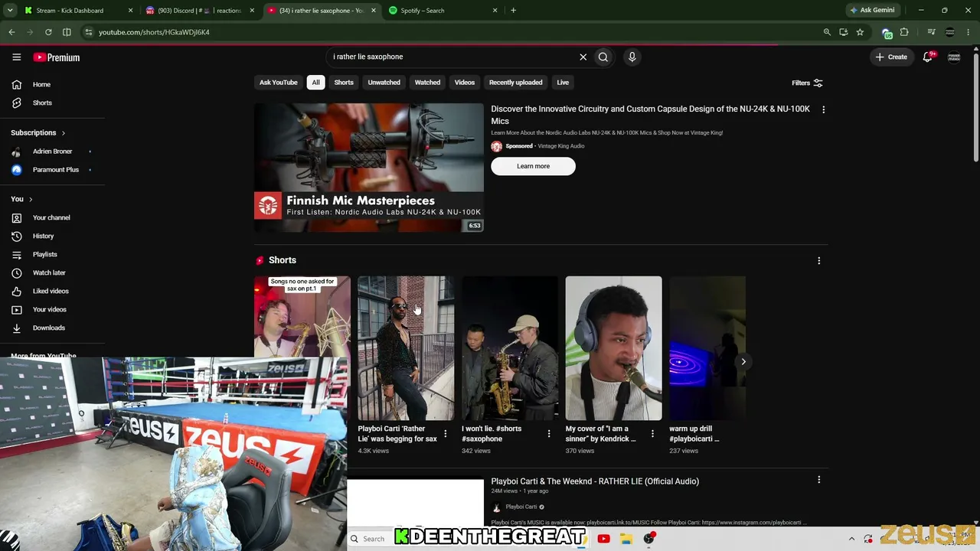Click Learn more on the sponsored ad
The height and width of the screenshot is (551, 980).
coord(533,166)
